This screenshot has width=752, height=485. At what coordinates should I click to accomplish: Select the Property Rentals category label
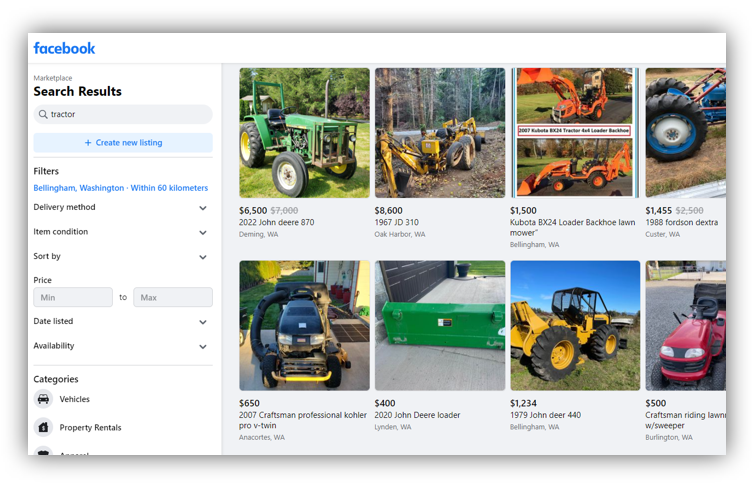pos(90,427)
